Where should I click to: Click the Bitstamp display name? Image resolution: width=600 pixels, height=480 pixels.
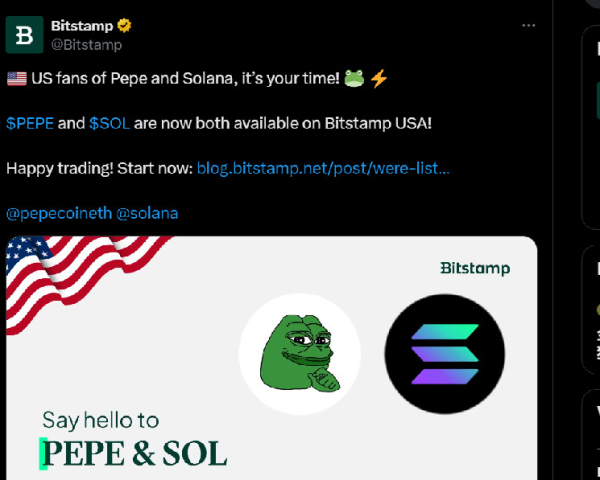click(x=81, y=25)
